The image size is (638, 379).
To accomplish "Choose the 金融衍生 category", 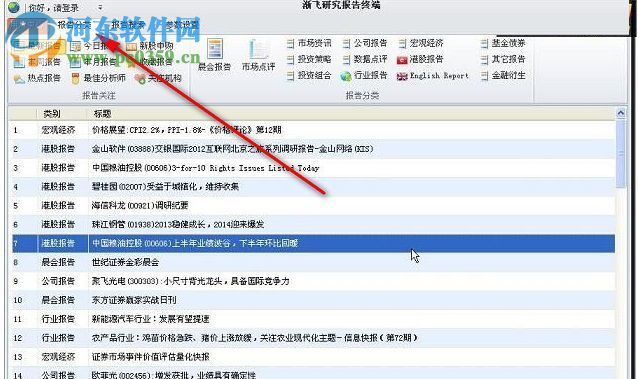I will click(503, 76).
